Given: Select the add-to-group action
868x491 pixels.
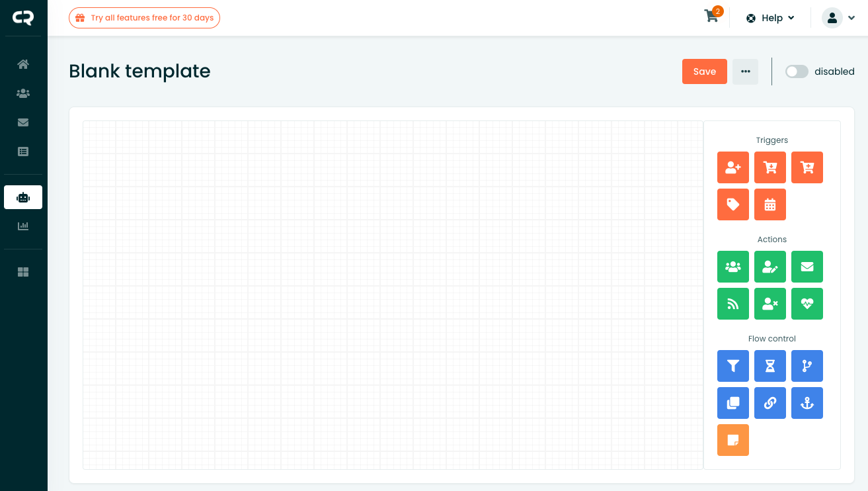Looking at the screenshot, I should (x=733, y=267).
